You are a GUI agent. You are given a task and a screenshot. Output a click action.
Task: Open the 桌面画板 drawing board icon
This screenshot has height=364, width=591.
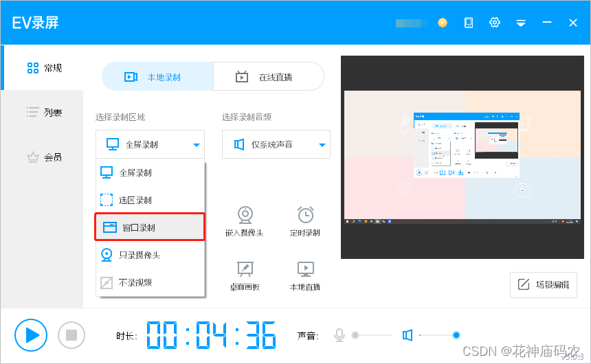click(245, 269)
